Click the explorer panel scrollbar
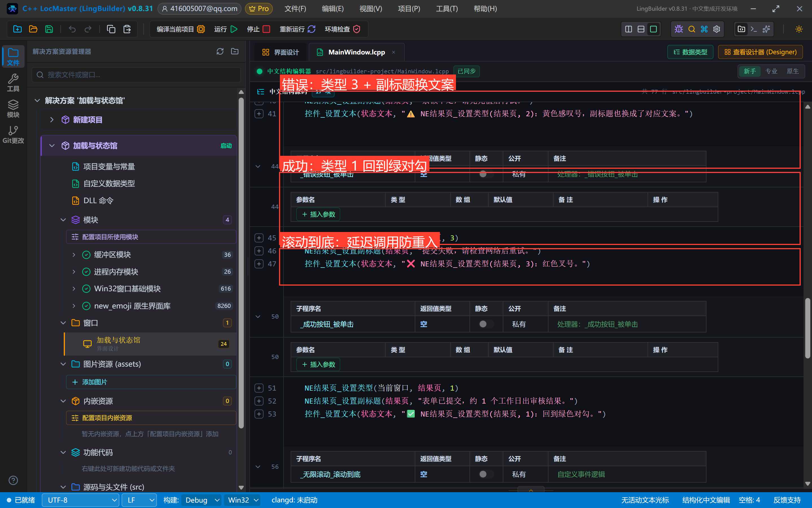 click(x=241, y=263)
